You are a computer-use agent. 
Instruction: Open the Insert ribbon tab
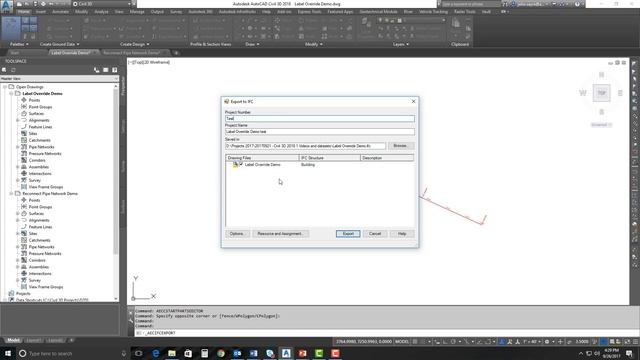41,12
